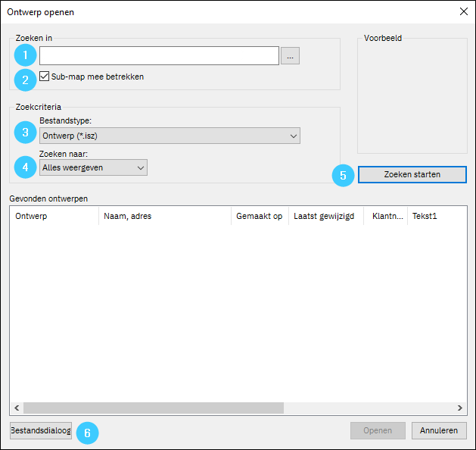
Task: Click the 'Zoeken starten' button
Action: (412, 174)
